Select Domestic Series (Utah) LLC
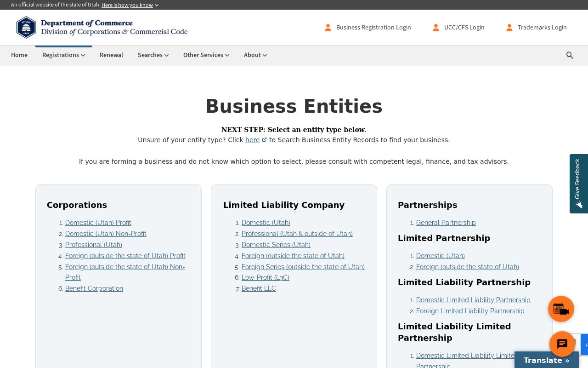The height and width of the screenshot is (368, 588). coord(276,245)
